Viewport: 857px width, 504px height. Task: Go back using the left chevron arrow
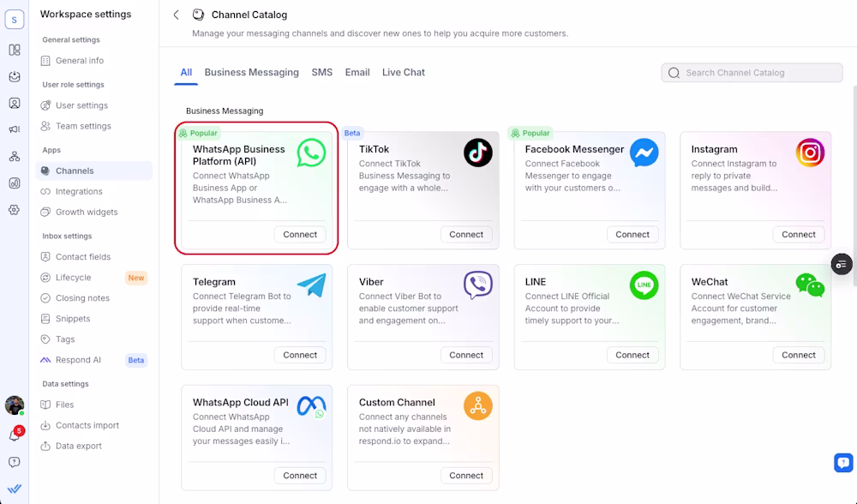(x=176, y=15)
